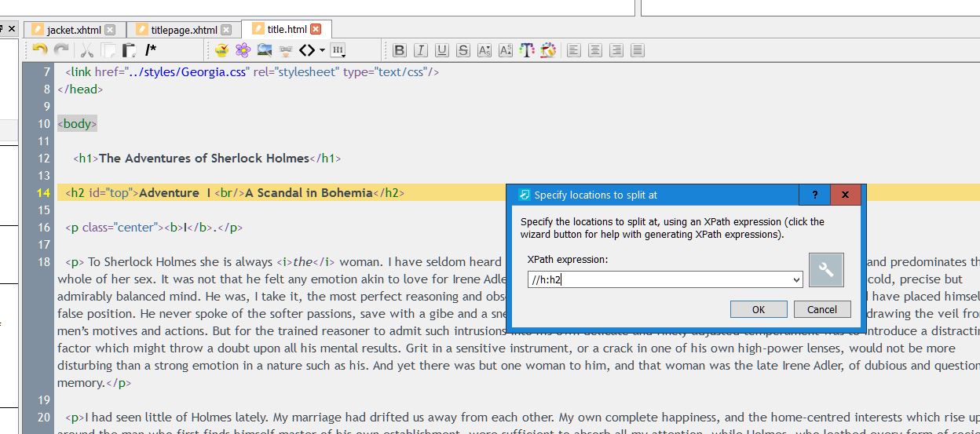Apply superscript formatting icon

point(506,50)
